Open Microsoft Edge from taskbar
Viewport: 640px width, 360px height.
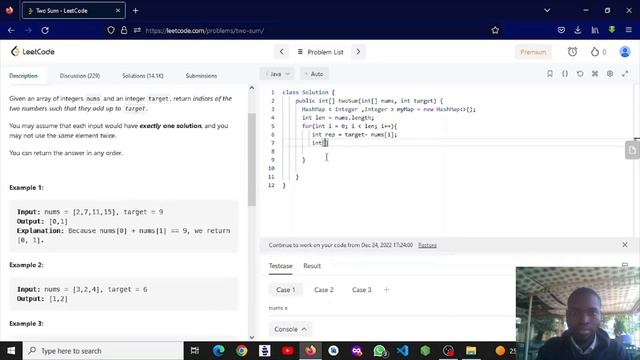click(219, 351)
